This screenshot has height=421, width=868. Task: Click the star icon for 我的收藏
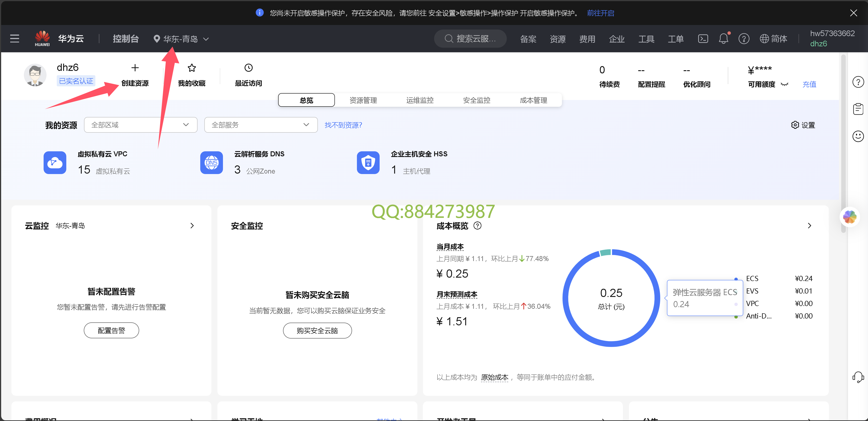192,68
